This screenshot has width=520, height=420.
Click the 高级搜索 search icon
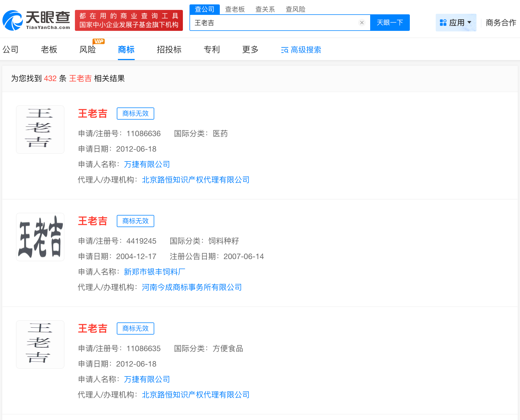click(x=285, y=50)
